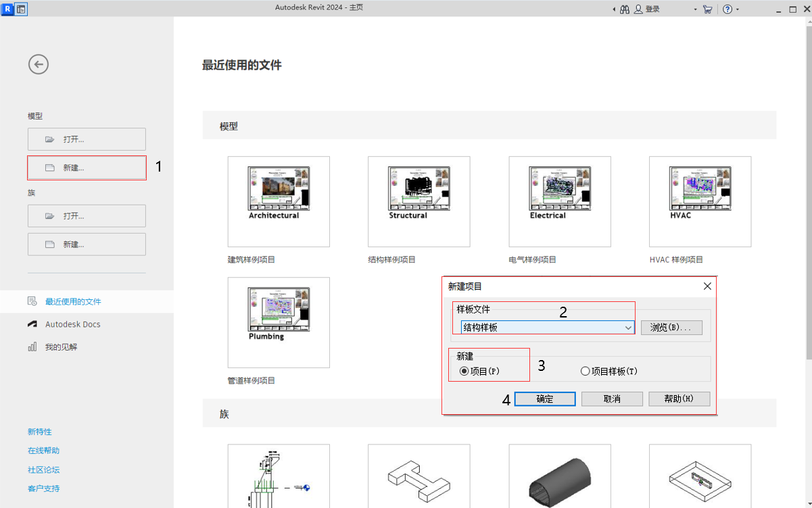The width and height of the screenshot is (812, 508).
Task: Select the 项目(P) radio button
Action: point(464,372)
